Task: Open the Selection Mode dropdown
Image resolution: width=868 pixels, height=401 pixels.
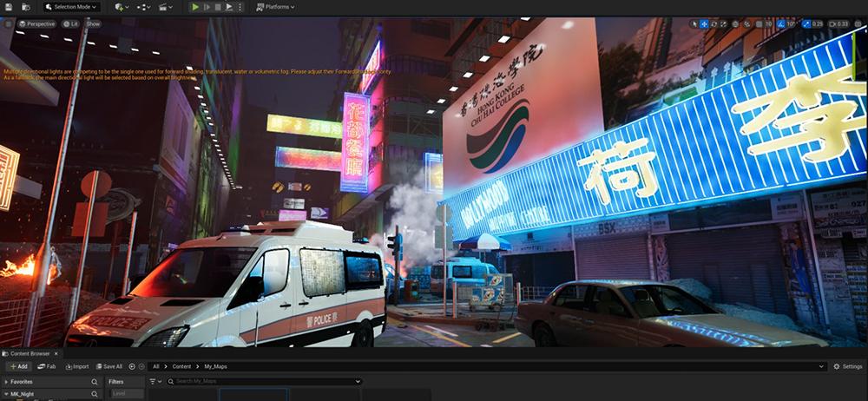Action: 71,7
